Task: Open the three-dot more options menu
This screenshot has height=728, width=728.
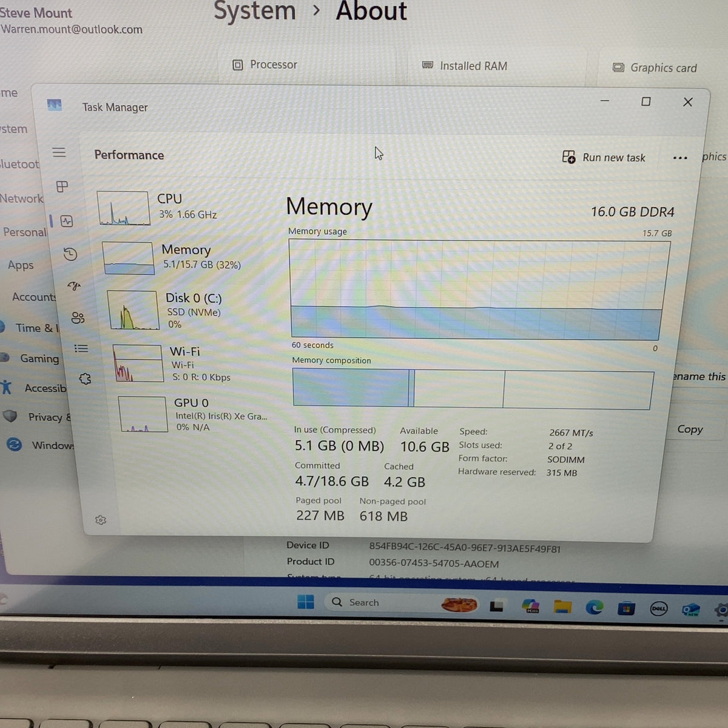Action: 680,158
